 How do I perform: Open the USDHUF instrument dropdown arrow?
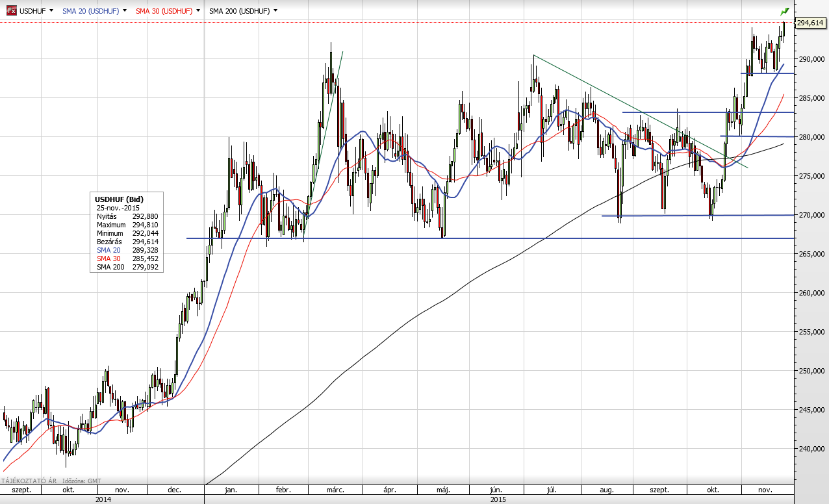51,10
